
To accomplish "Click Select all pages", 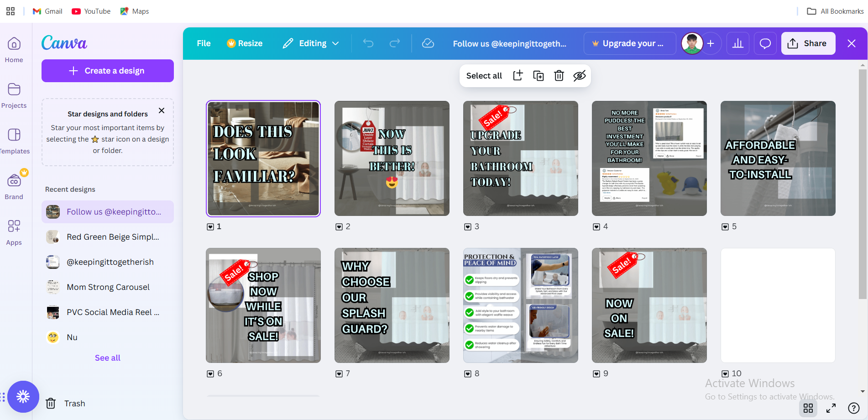I will coord(484,76).
